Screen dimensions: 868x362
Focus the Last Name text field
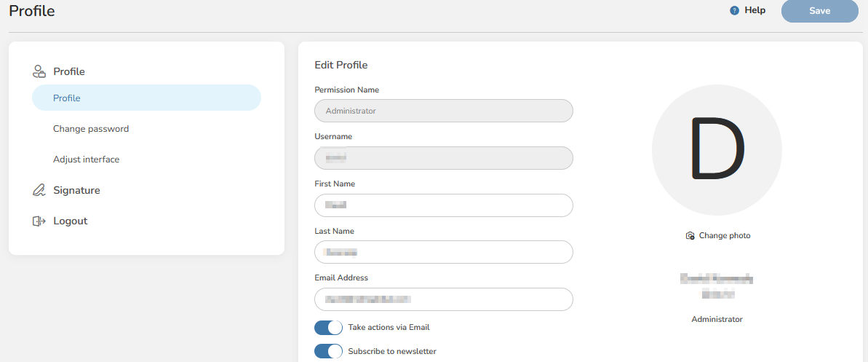pyautogui.click(x=443, y=252)
